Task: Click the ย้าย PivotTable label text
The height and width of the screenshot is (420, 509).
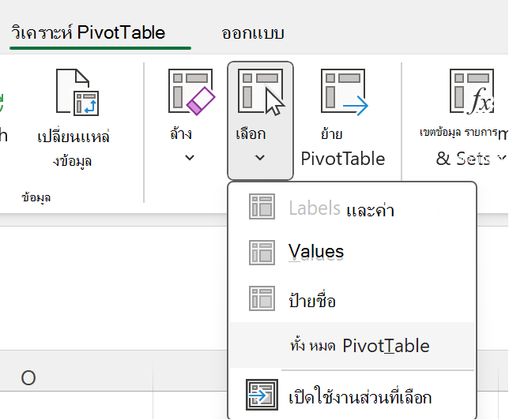Action: [343, 147]
